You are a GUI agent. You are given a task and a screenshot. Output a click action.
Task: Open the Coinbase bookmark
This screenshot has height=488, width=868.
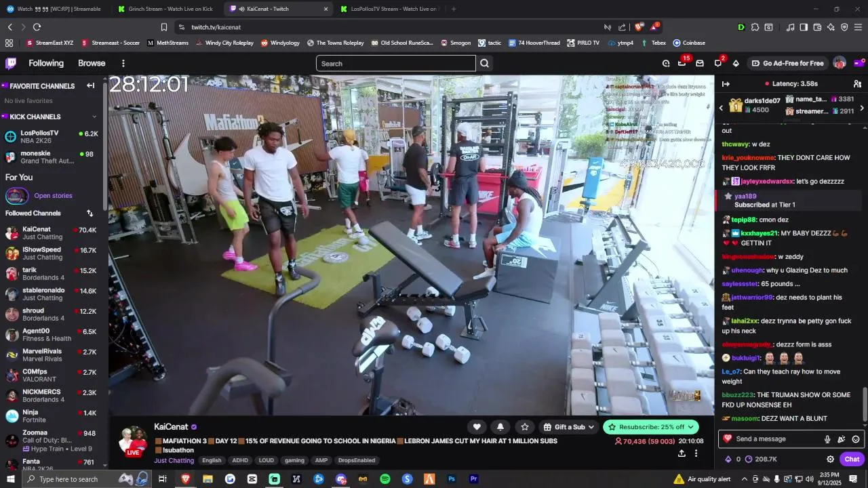pyautogui.click(x=689, y=43)
